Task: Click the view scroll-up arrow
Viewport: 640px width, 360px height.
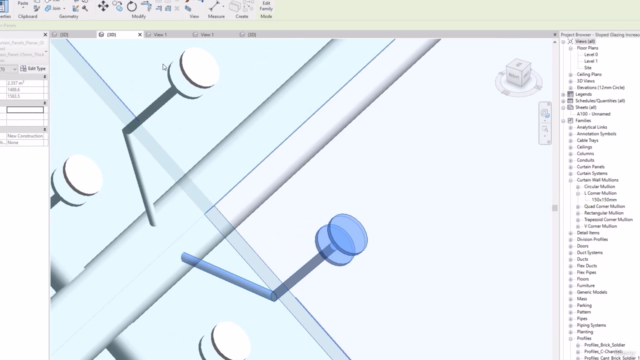Action: point(555,42)
